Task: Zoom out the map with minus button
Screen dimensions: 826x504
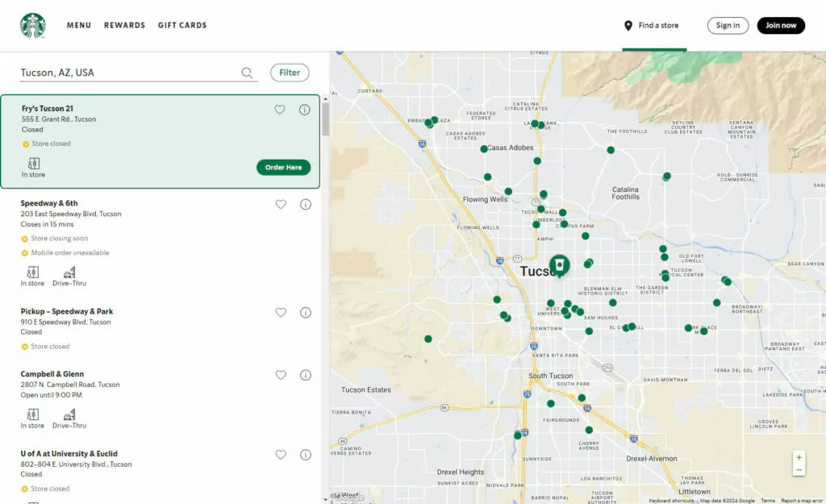Action: coord(799,470)
